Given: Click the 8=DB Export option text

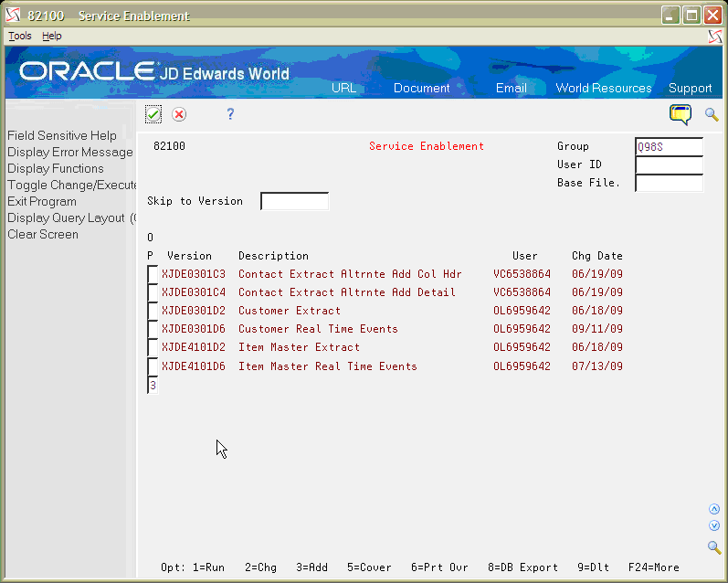Looking at the screenshot, I should (522, 567).
